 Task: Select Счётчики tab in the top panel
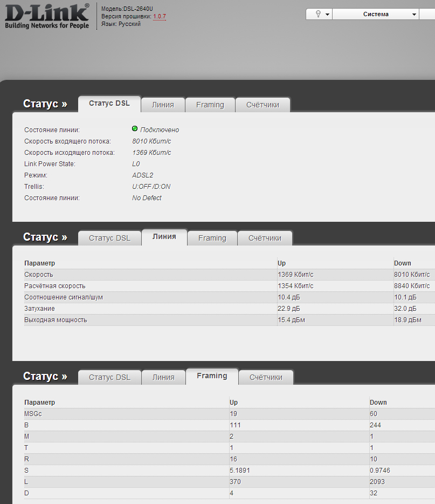(x=263, y=105)
